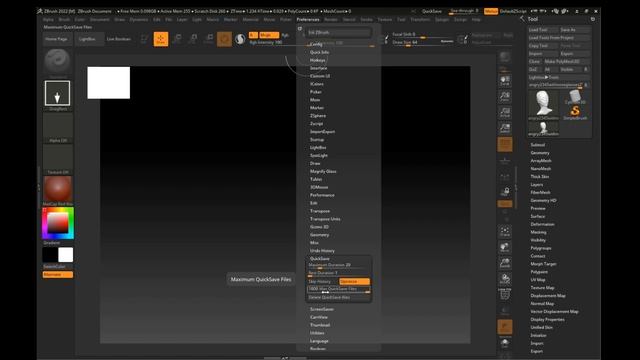This screenshot has height=360, width=640.
Task: Open the Brush menu
Action: [x=64, y=19]
